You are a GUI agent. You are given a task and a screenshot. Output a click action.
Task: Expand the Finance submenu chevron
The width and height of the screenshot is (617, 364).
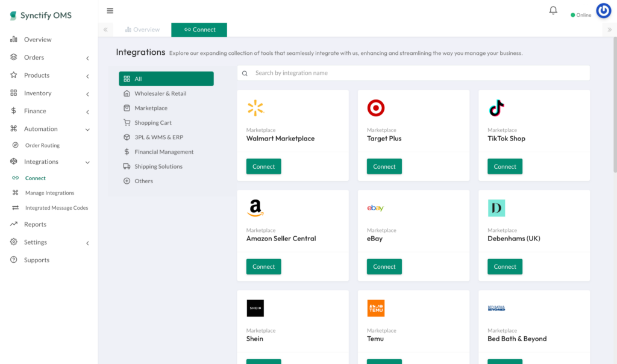point(87,112)
